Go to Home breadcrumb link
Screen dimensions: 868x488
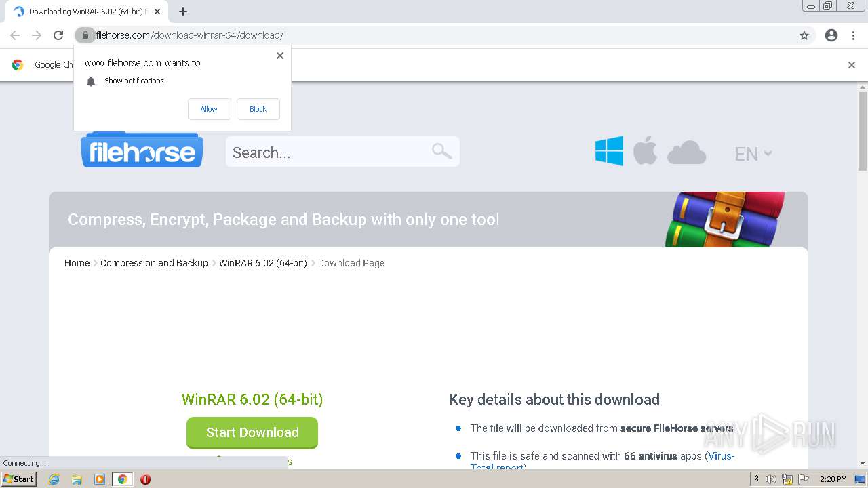pyautogui.click(x=77, y=263)
